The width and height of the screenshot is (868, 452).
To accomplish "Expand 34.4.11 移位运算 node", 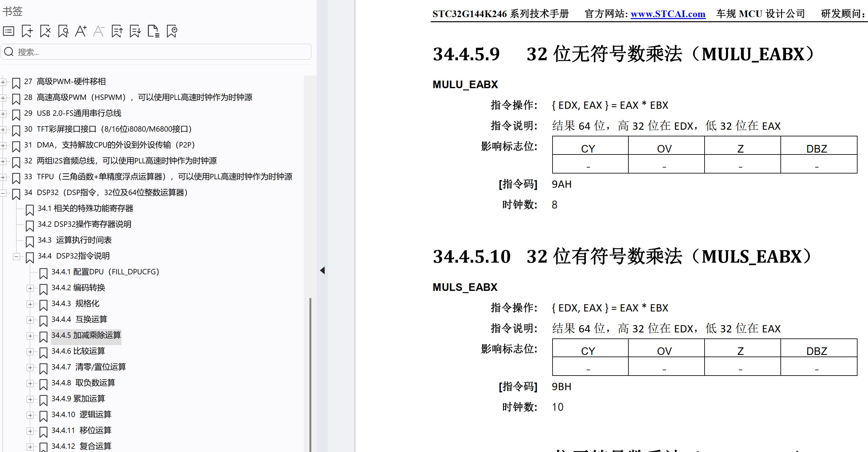I will [30, 431].
